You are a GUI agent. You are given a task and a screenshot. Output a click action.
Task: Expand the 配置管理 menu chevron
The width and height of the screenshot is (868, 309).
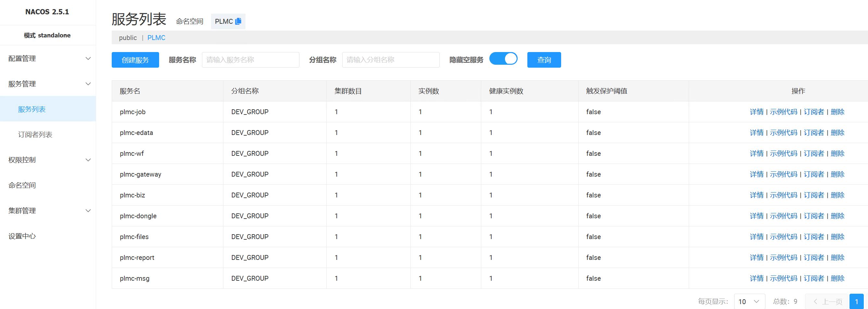coord(88,59)
